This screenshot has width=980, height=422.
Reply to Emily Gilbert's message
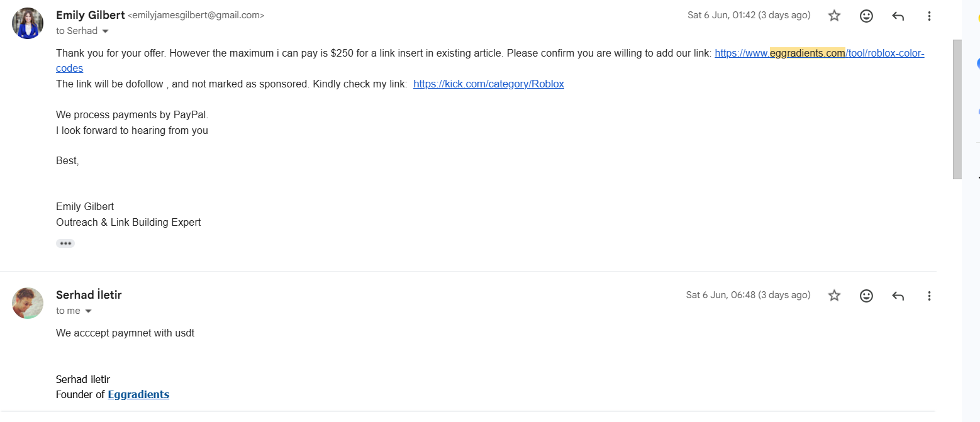pos(898,16)
